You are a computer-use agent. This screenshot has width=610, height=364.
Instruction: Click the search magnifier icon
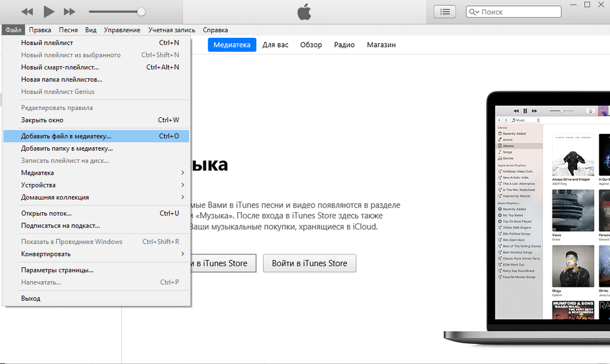click(474, 12)
